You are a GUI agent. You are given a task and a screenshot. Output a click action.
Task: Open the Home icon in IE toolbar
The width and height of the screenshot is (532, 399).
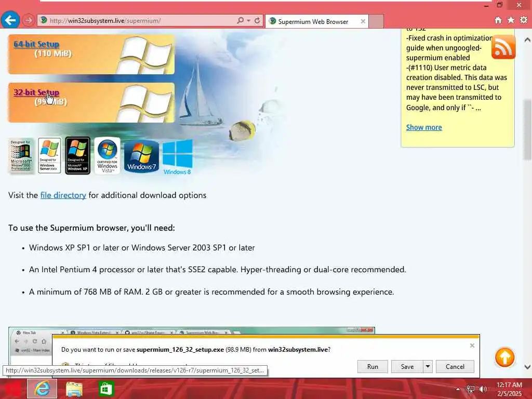pos(498,20)
